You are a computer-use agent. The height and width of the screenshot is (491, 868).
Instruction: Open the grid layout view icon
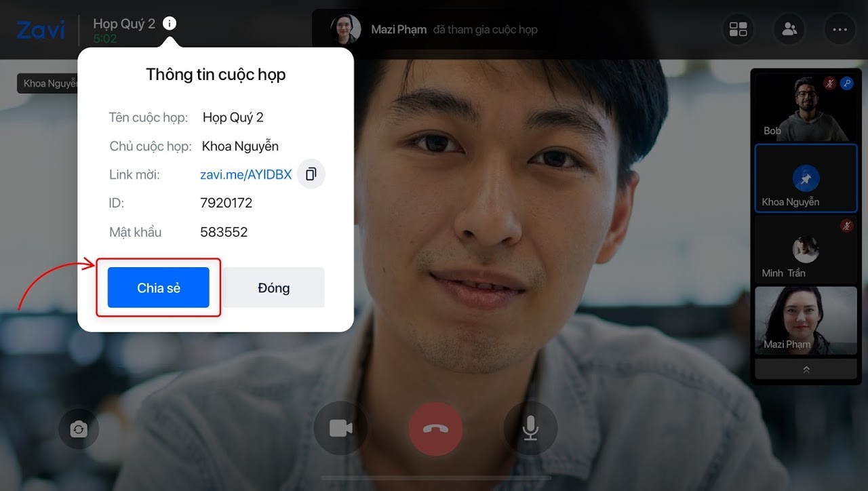pyautogui.click(x=738, y=29)
